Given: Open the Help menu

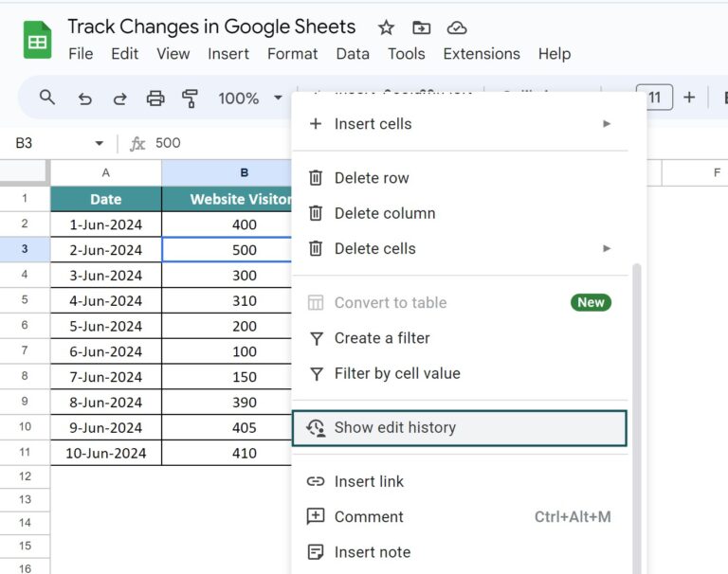Looking at the screenshot, I should click(x=555, y=54).
